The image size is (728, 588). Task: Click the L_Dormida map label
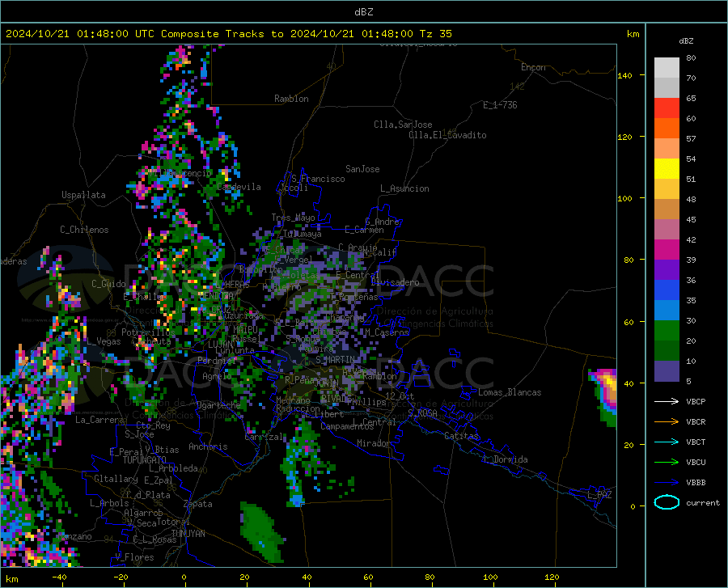(505, 459)
